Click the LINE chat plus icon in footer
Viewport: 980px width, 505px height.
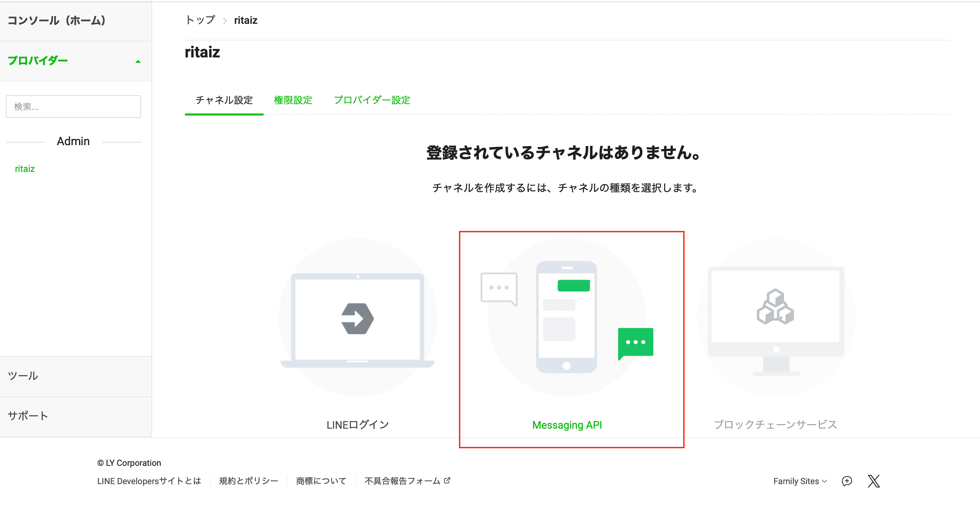[847, 481]
